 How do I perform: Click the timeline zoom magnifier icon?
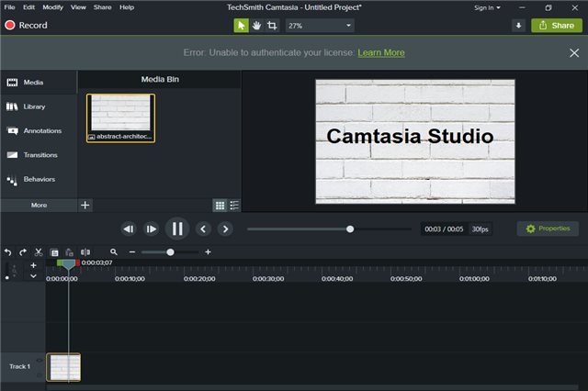pyautogui.click(x=114, y=252)
